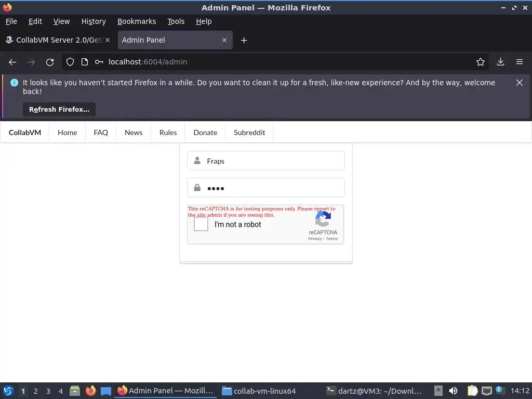The width and height of the screenshot is (532, 399).
Task: Open the File menu
Action: coord(11,21)
